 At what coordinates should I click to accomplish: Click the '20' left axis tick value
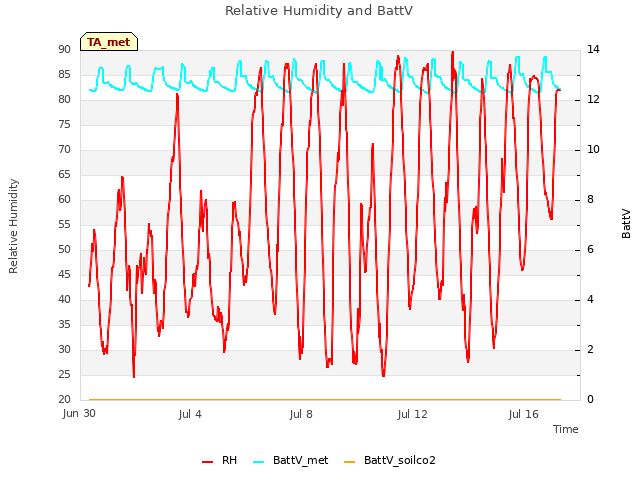pos(64,399)
